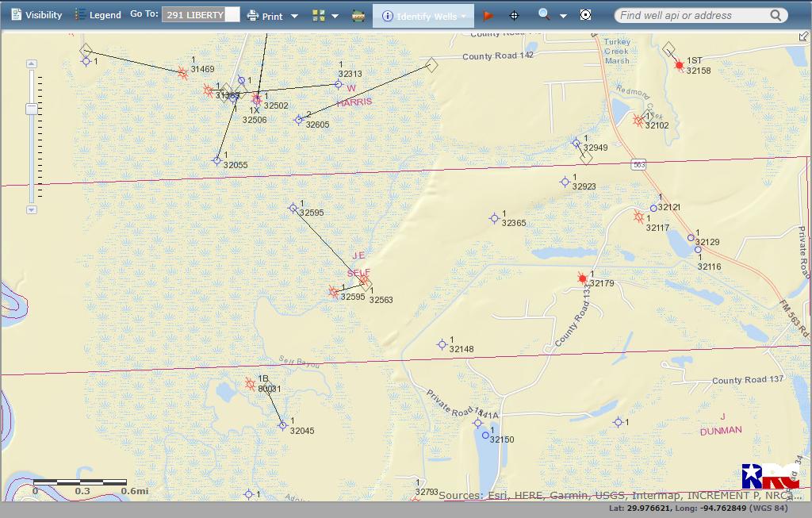Expand the basemap gallery dropdown arrow
The height and width of the screenshot is (518, 812).
[x=335, y=16]
